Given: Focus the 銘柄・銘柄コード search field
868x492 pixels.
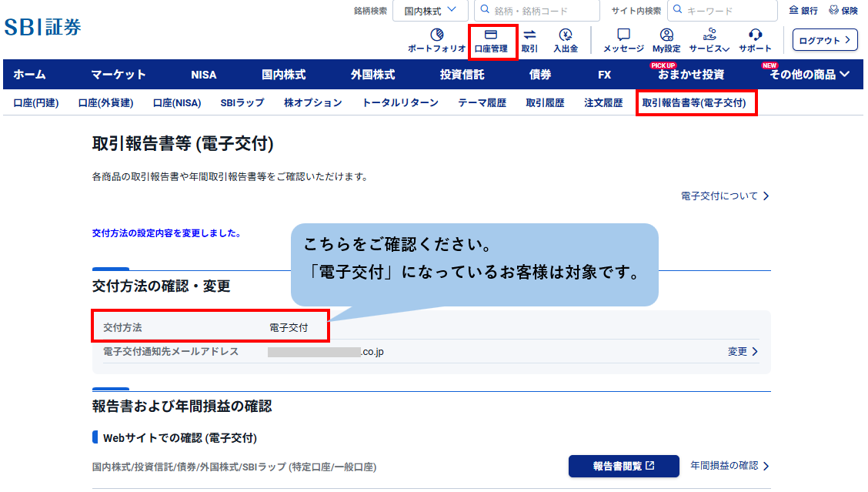Looking at the screenshot, I should click(536, 11).
